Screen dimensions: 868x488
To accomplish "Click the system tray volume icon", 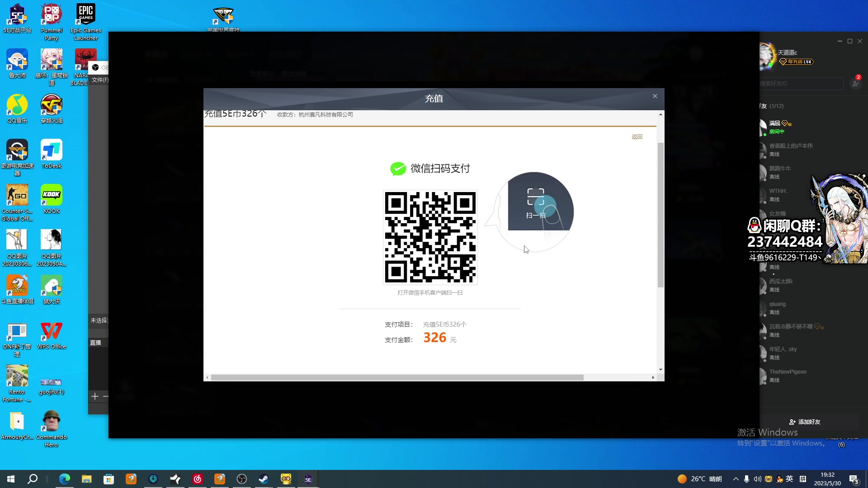I will click(x=757, y=479).
